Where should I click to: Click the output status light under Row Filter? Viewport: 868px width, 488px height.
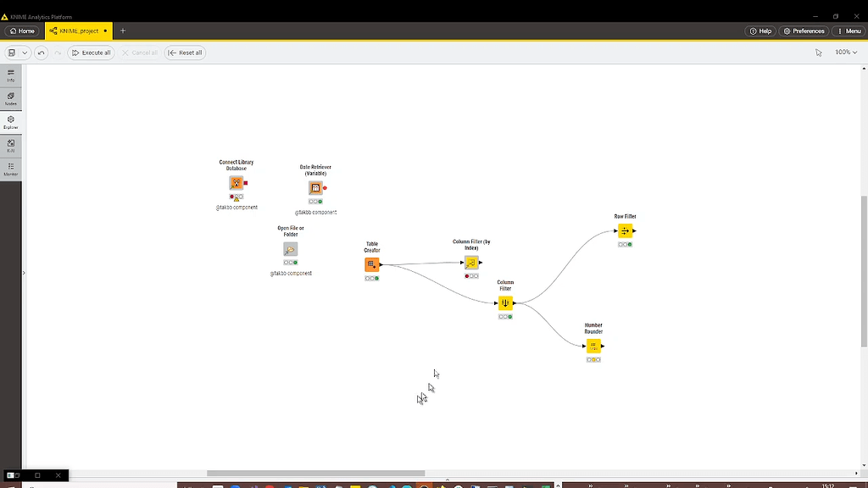point(625,244)
